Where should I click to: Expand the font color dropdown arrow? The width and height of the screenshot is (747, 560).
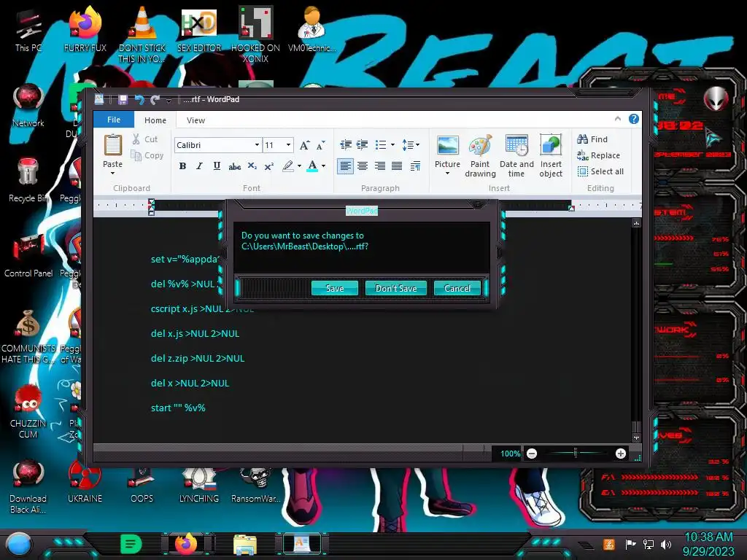pos(323,166)
